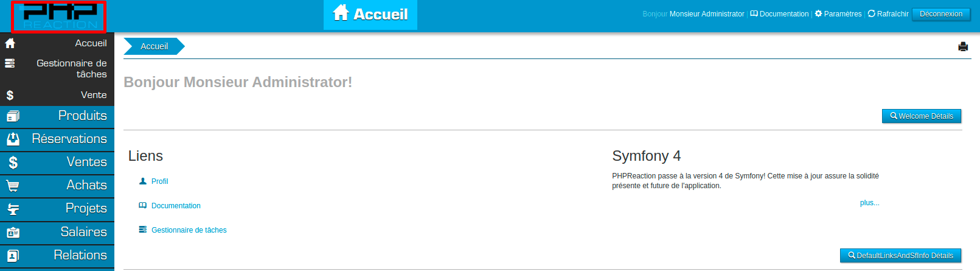The width and height of the screenshot is (980, 271).
Task: Click the Salaires badge icon
Action: pos(13,233)
